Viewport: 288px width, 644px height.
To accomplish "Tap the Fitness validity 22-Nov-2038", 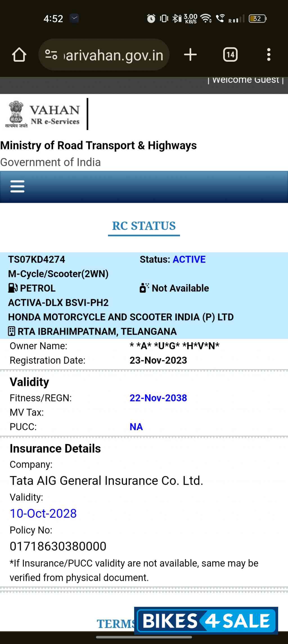I will [158, 398].
